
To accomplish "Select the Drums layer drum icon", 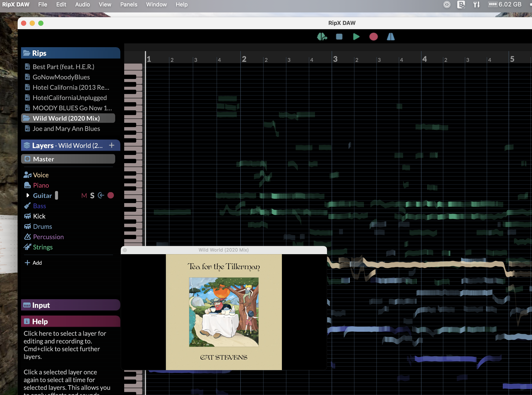I will 28,226.
